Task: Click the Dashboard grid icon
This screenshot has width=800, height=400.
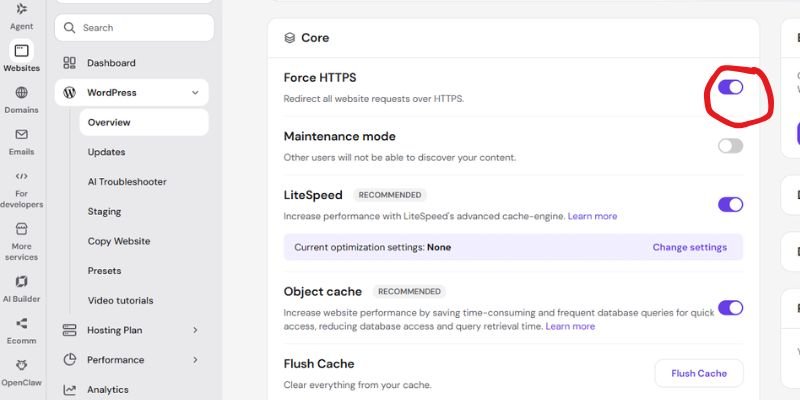Action: [69, 63]
